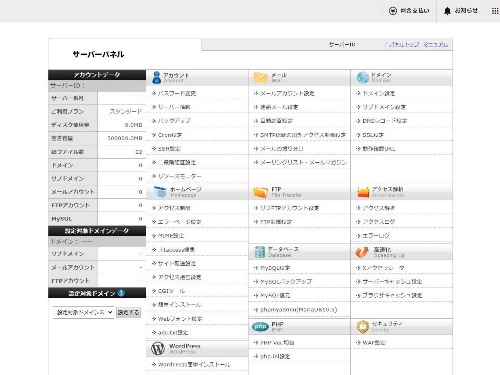
Task: Open MIME設定
Action: click(171, 236)
